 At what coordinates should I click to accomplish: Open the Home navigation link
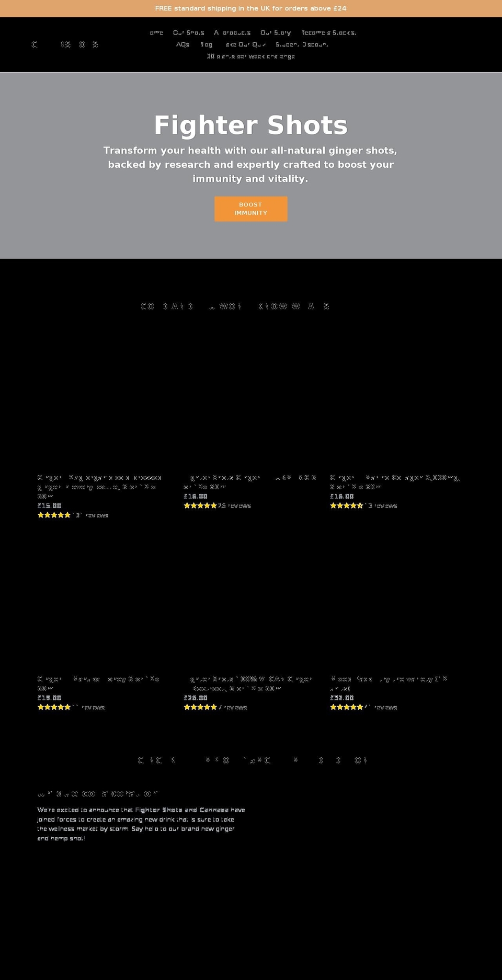[x=155, y=32]
